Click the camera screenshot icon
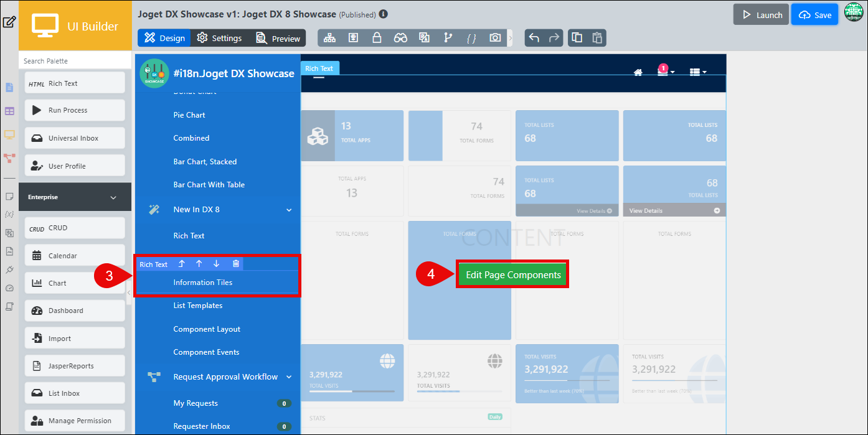 pyautogui.click(x=495, y=38)
